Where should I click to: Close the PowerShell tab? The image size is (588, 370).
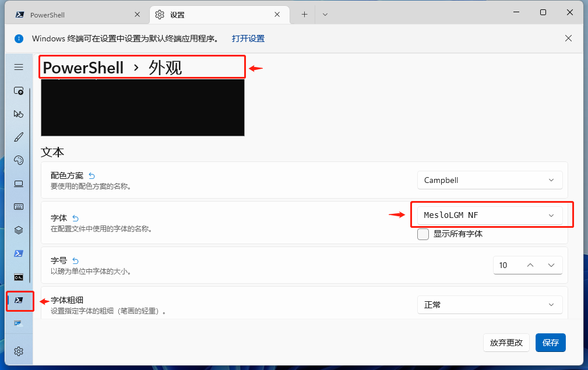point(138,15)
